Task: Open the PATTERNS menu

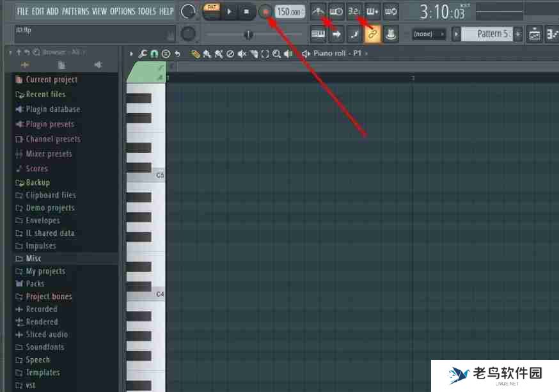Action: [75, 11]
